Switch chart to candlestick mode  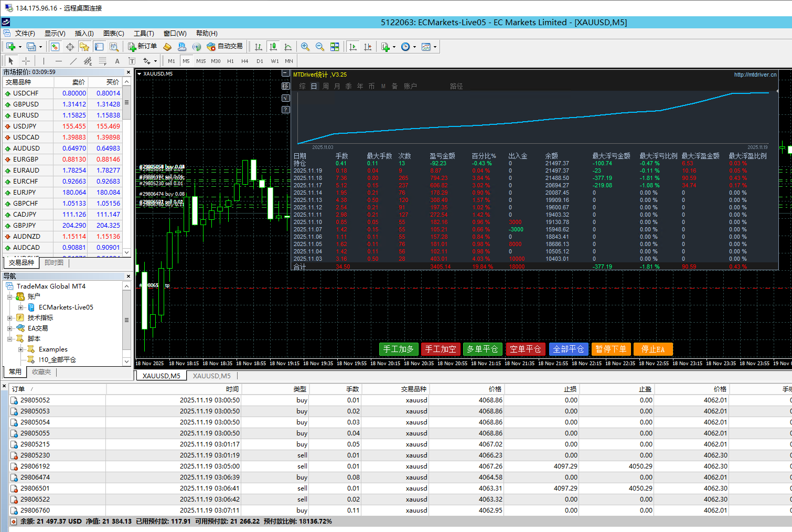tap(273, 47)
